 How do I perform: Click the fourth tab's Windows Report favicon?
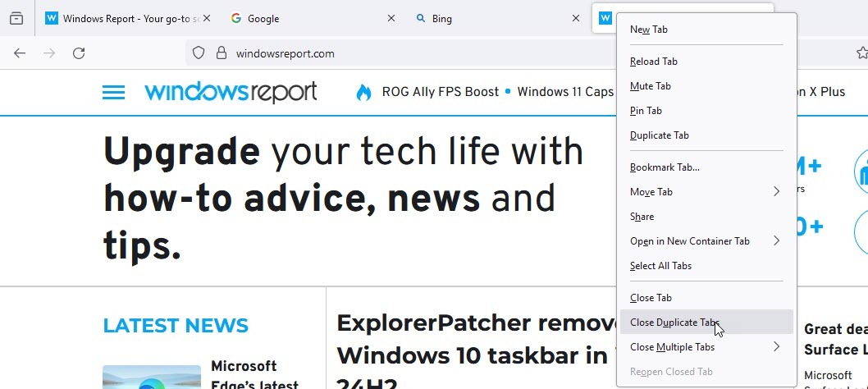605,18
